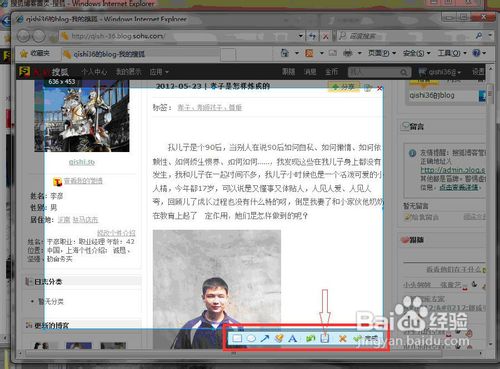Image resolution: width=500 pixels, height=369 pixels.
Task: Open 金币 in Sohu navbar
Action: pyautogui.click(x=331, y=71)
